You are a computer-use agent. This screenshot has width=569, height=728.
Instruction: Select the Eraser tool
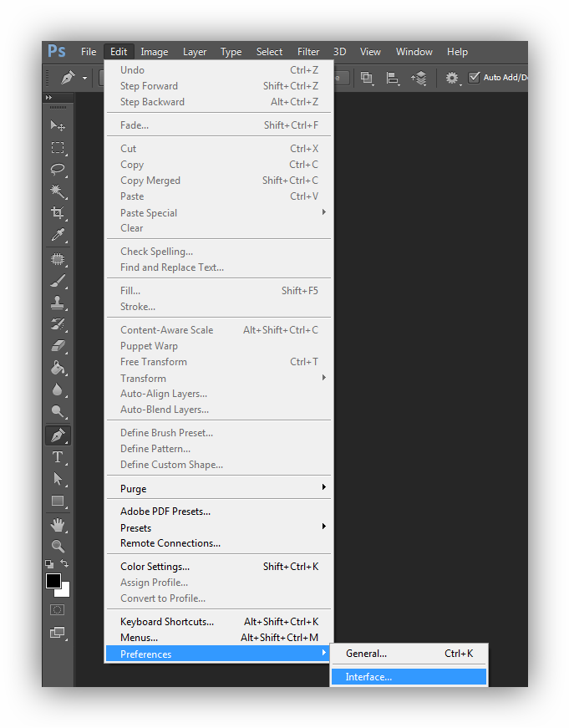[x=58, y=346]
